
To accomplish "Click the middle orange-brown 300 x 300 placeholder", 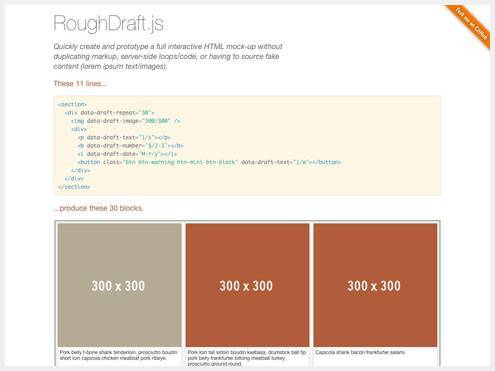I will [247, 285].
